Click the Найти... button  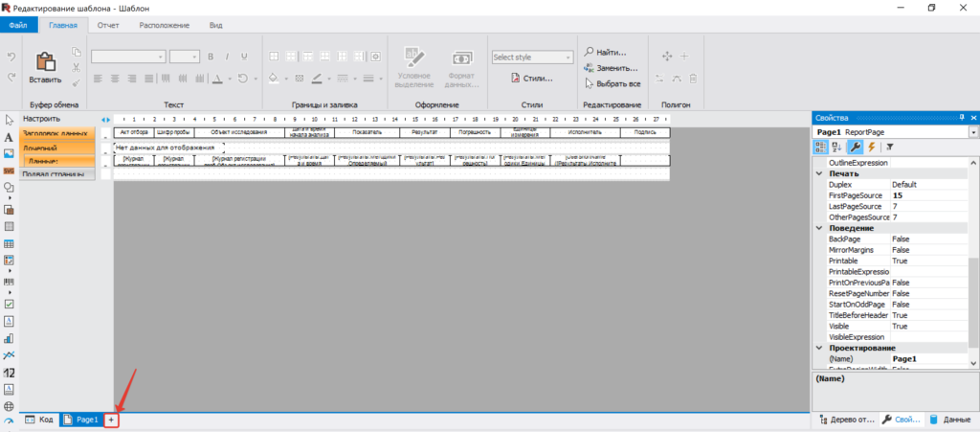tap(606, 53)
